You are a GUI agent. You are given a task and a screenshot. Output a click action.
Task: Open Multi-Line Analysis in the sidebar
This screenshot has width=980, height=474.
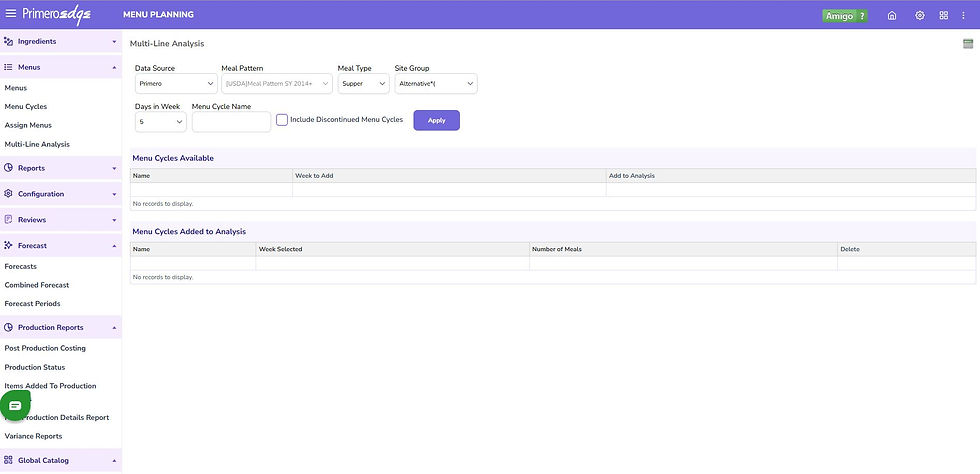(38, 144)
